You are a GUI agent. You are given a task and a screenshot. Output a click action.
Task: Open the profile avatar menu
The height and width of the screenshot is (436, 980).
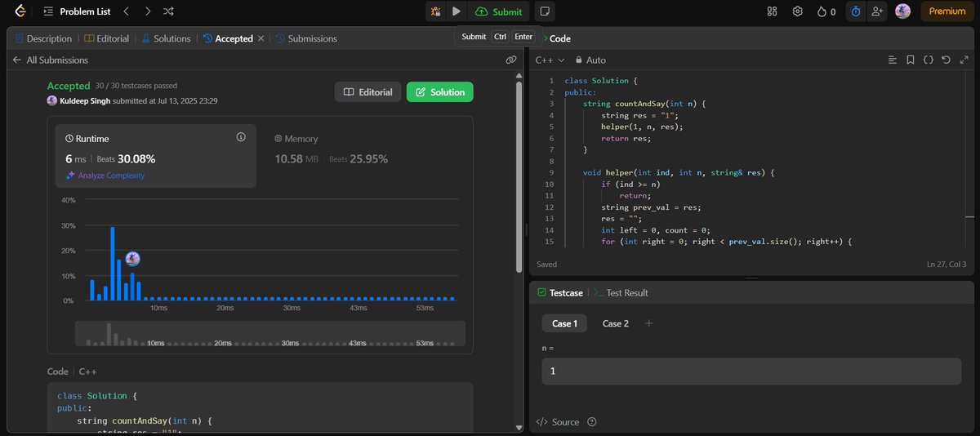pos(902,11)
